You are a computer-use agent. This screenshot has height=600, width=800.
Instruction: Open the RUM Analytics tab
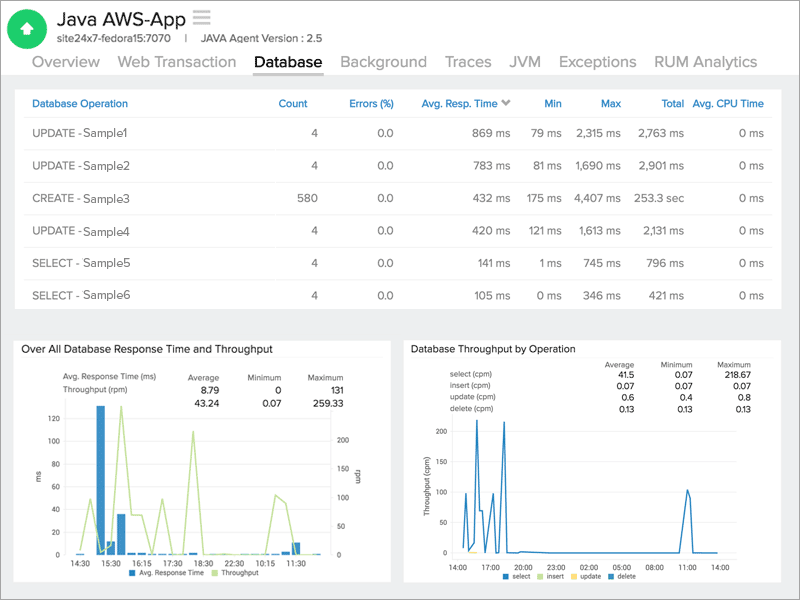point(705,62)
